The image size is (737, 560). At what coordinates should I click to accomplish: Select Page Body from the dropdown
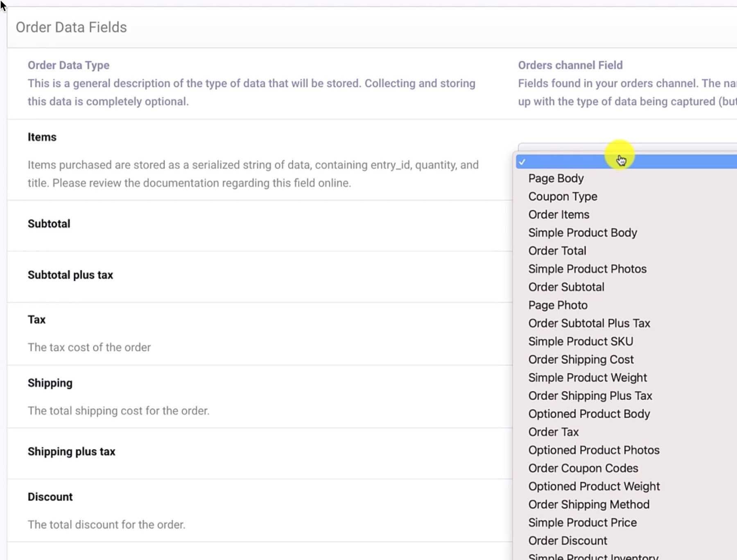556,178
